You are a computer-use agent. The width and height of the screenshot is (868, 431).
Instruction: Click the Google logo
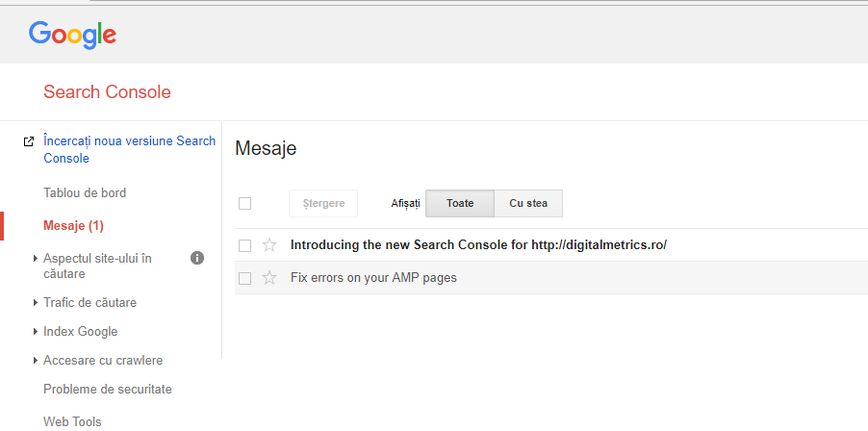[x=72, y=35]
